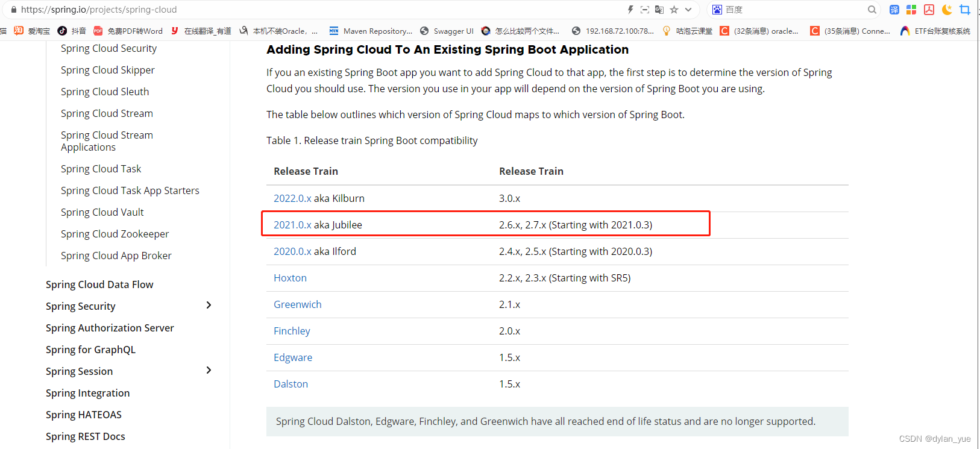Open Spring Integration project

88,393
